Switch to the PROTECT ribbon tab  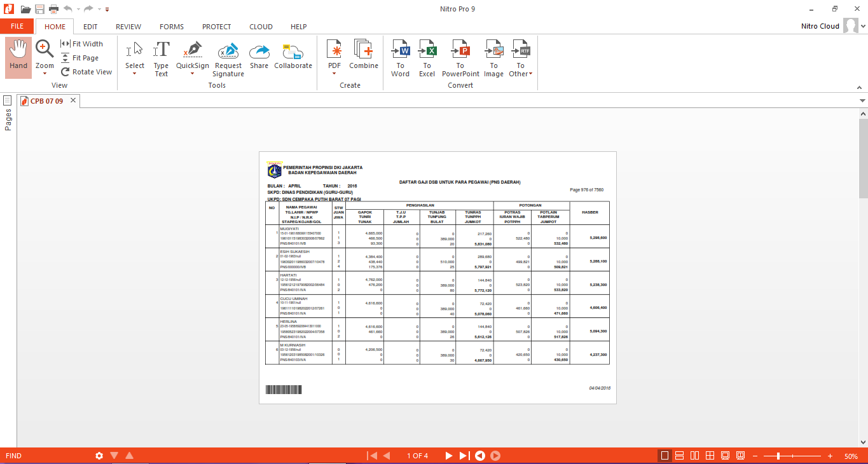click(x=217, y=27)
